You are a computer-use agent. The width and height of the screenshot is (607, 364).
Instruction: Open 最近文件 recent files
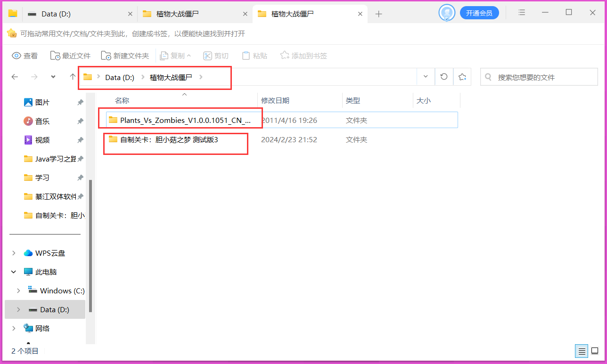click(x=70, y=56)
